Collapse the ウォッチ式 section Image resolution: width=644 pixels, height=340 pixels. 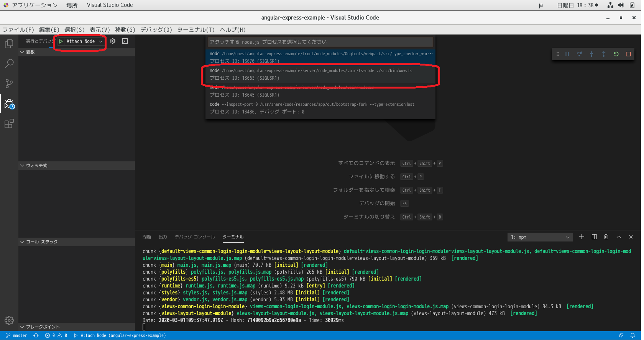tap(77, 166)
